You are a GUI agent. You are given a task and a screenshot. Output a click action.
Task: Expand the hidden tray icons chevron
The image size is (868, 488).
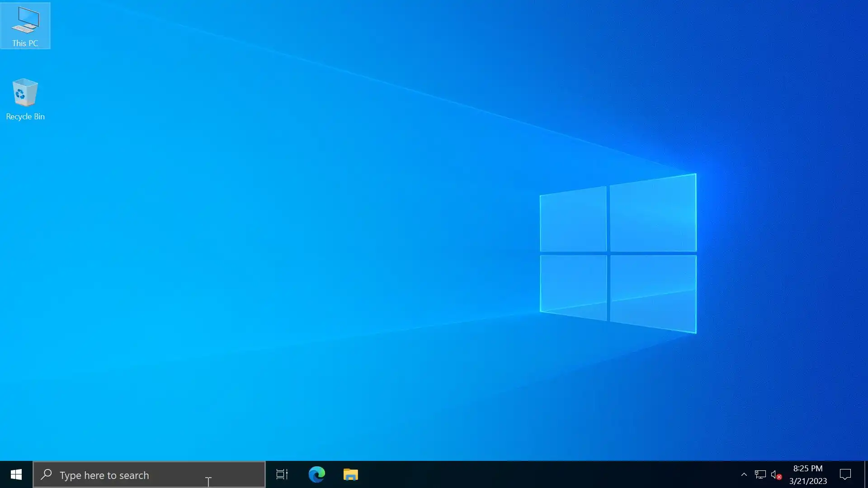[x=744, y=474]
